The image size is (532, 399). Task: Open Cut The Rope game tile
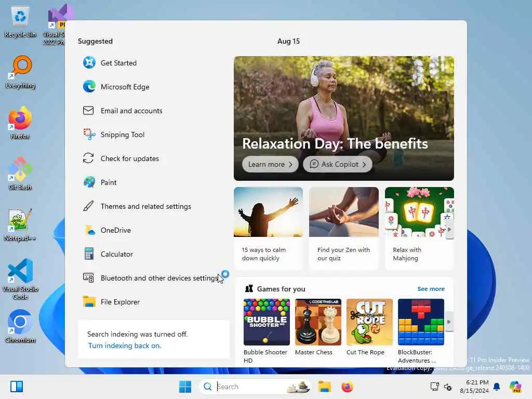[369, 327]
